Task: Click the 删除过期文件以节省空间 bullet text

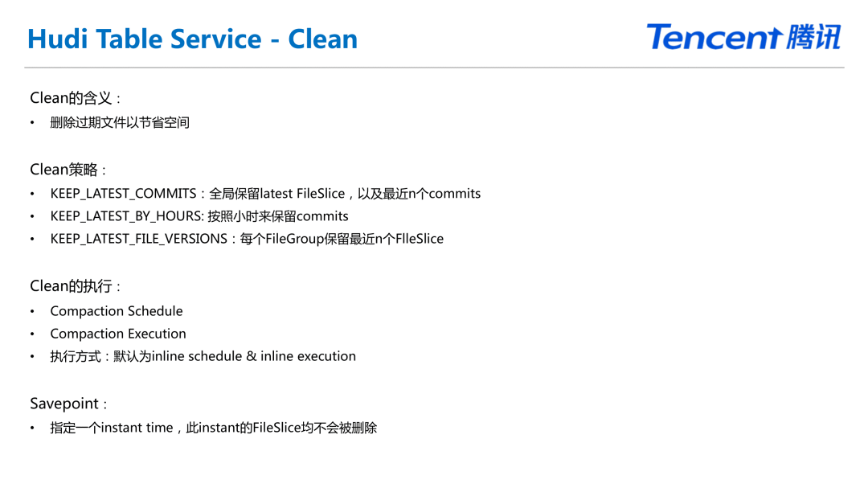Action: 120,122
